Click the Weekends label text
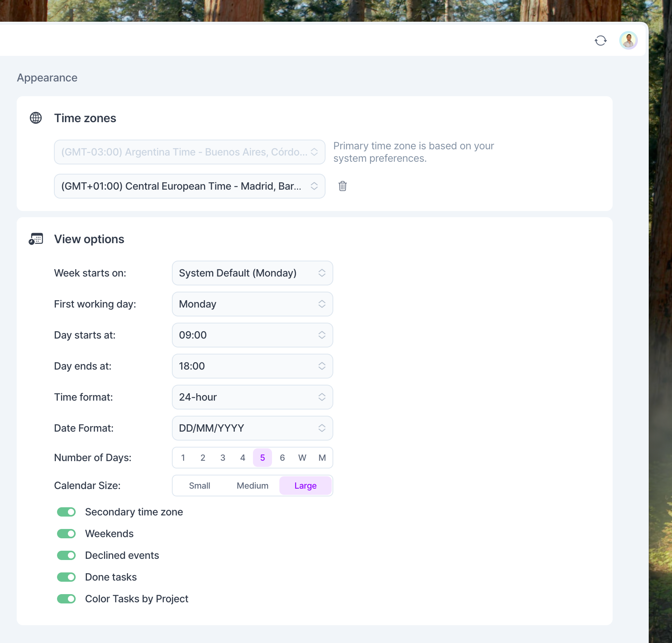Screen dimensions: 672x643 point(109,534)
